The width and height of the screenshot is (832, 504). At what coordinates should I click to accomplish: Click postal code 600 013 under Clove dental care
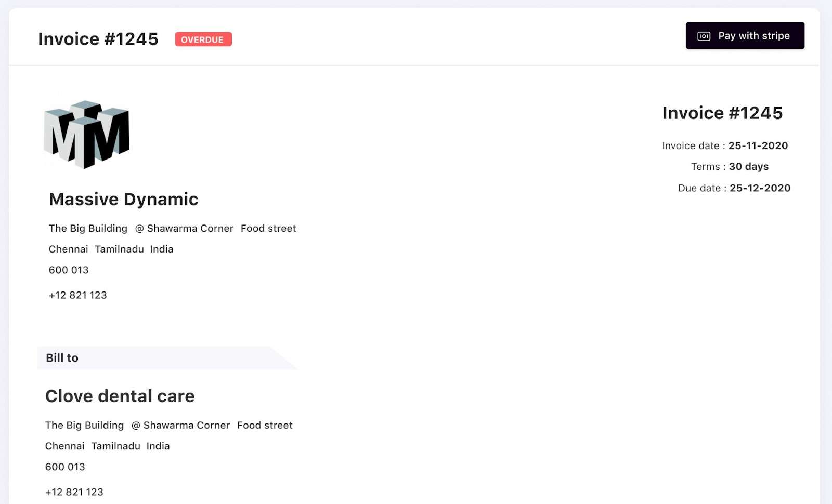coord(65,467)
